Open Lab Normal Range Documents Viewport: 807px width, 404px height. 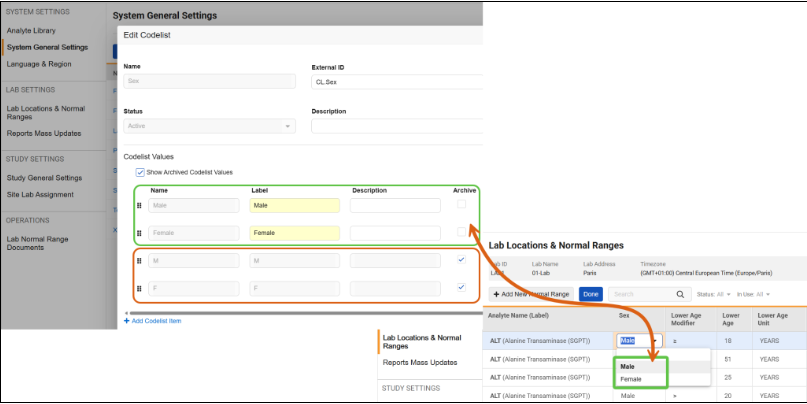[x=38, y=243]
